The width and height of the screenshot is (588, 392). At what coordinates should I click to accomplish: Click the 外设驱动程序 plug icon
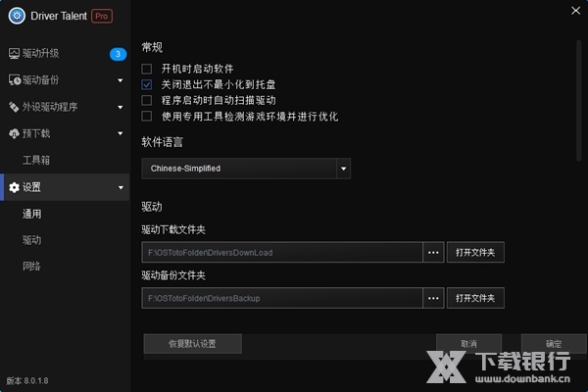point(14,107)
